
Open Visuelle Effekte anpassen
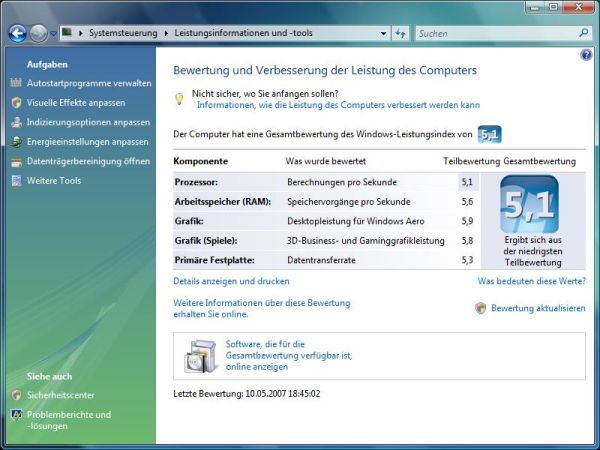(x=76, y=103)
